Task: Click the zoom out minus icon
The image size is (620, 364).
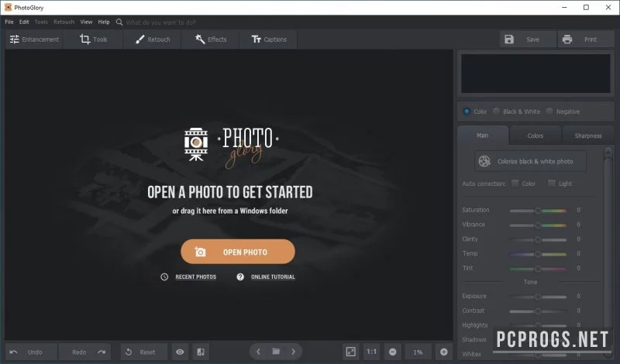Action: click(x=393, y=352)
